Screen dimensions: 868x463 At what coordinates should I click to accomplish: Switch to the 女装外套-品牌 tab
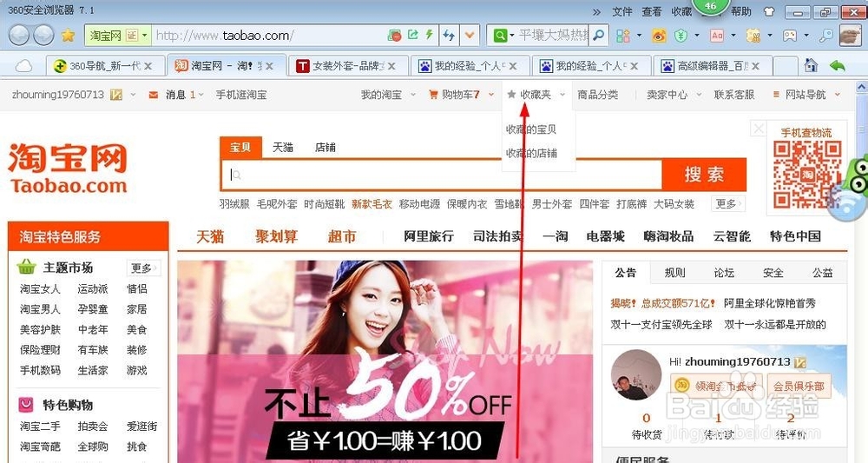[x=348, y=66]
